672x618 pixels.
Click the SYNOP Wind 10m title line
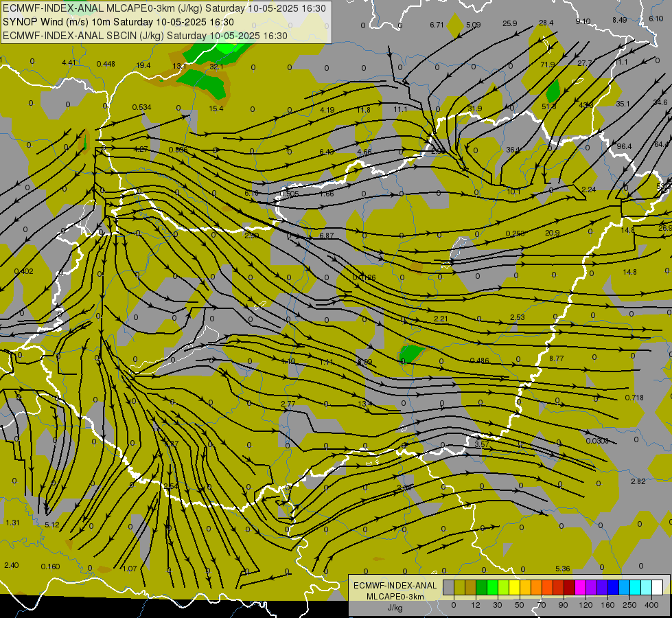[x=118, y=22]
